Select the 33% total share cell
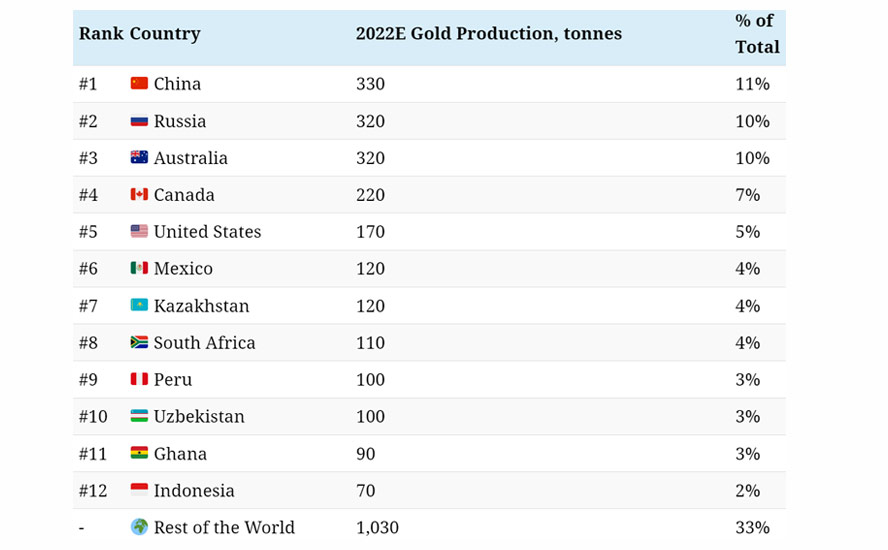The height and width of the screenshot is (550, 888). (752, 528)
